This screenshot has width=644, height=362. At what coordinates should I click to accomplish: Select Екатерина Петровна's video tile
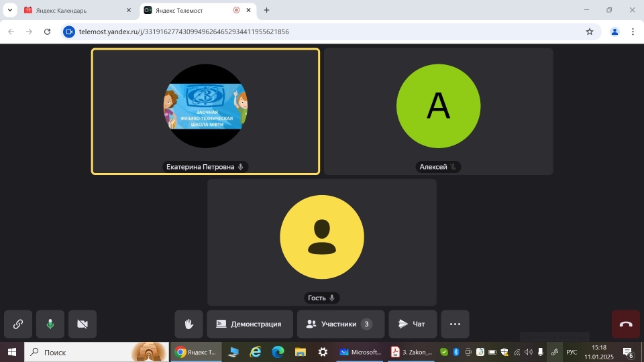[x=205, y=111]
